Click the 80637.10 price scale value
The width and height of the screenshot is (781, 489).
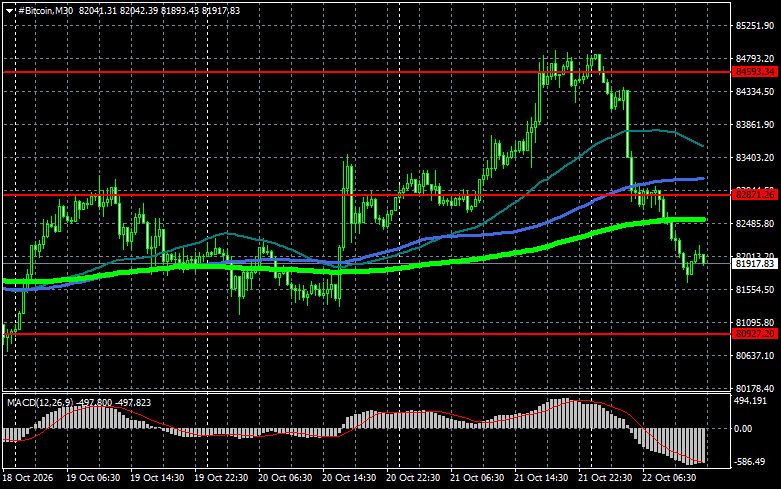tap(755, 356)
